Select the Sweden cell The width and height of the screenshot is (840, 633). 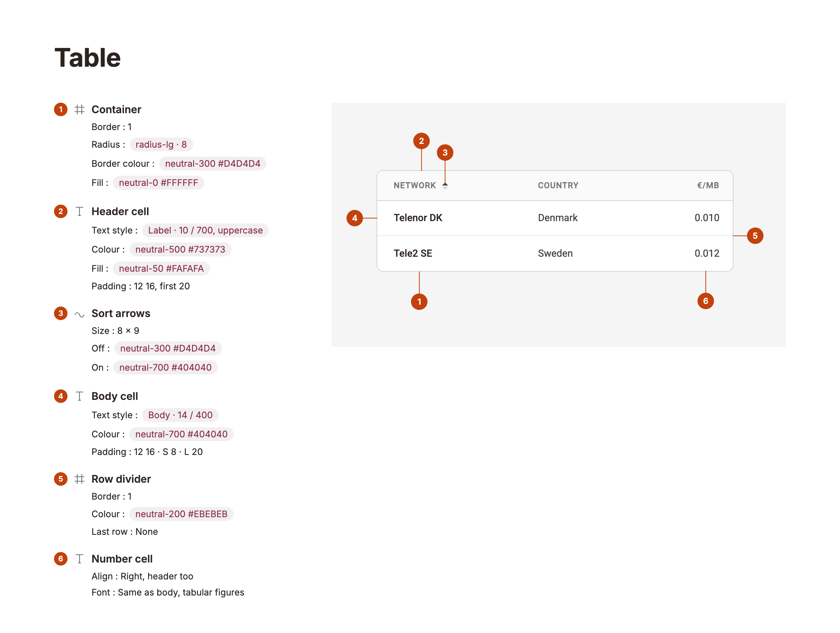click(555, 253)
